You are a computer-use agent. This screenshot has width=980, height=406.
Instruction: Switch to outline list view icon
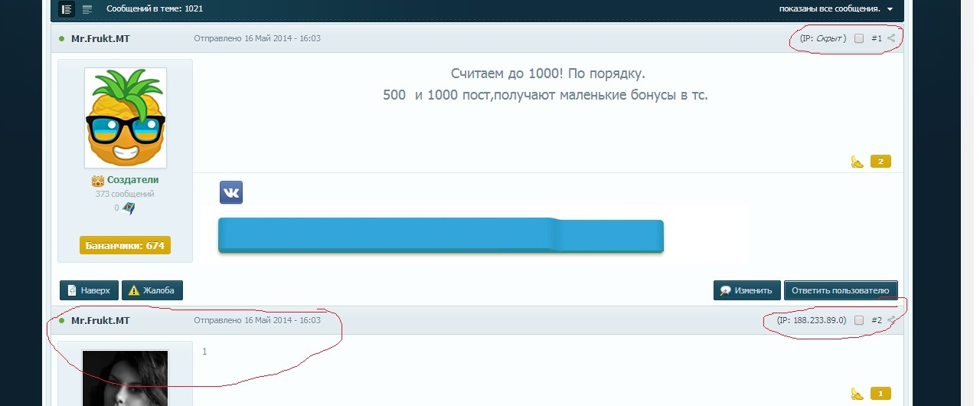click(87, 9)
